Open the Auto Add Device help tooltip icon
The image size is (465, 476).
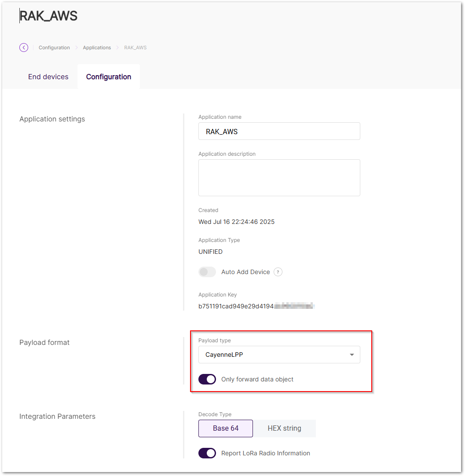[x=278, y=272]
